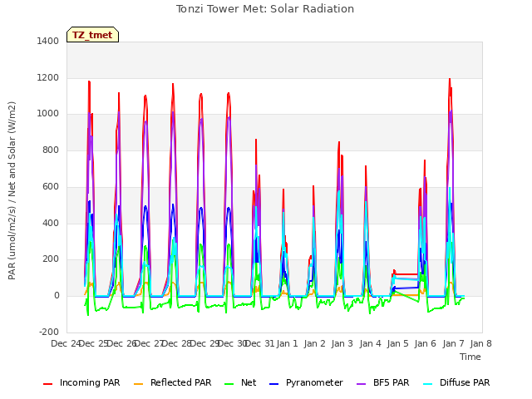
Task: Click the 1200 y-axis tick label
Action: pos(48,77)
